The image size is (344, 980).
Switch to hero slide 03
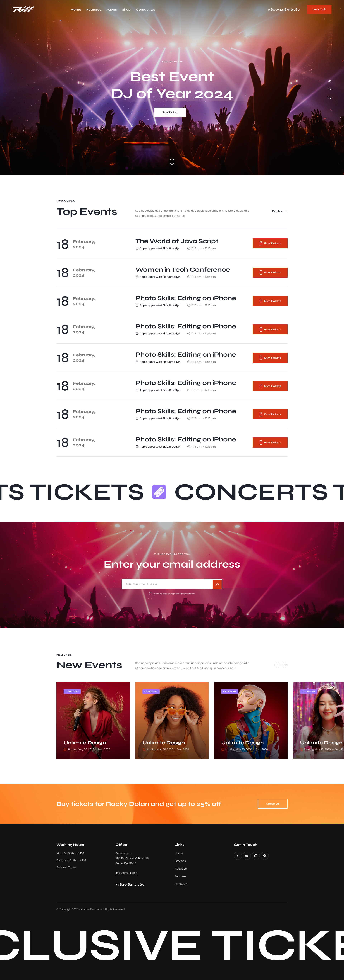coord(329,98)
